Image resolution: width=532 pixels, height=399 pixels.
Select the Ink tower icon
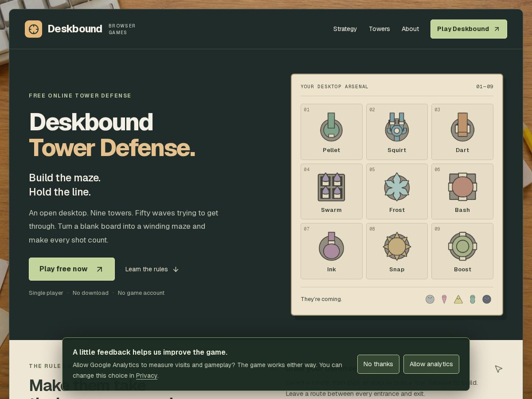tap(331, 246)
